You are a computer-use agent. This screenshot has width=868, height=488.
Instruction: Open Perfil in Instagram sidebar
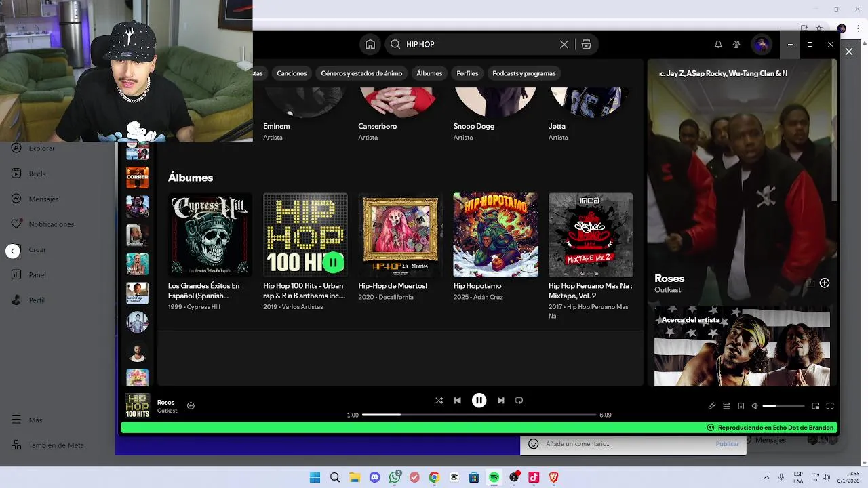(28, 300)
